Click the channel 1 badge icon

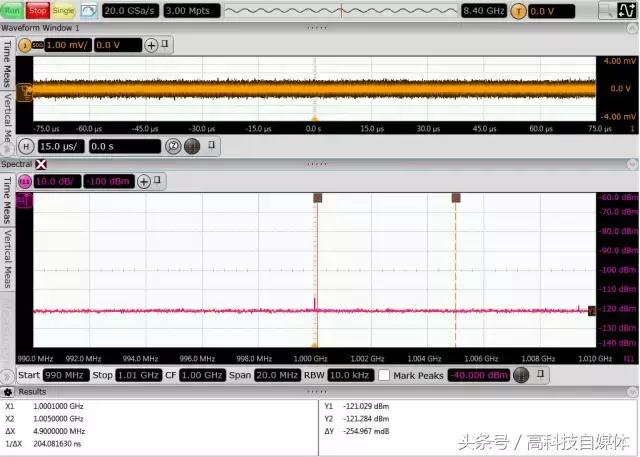pos(25,45)
